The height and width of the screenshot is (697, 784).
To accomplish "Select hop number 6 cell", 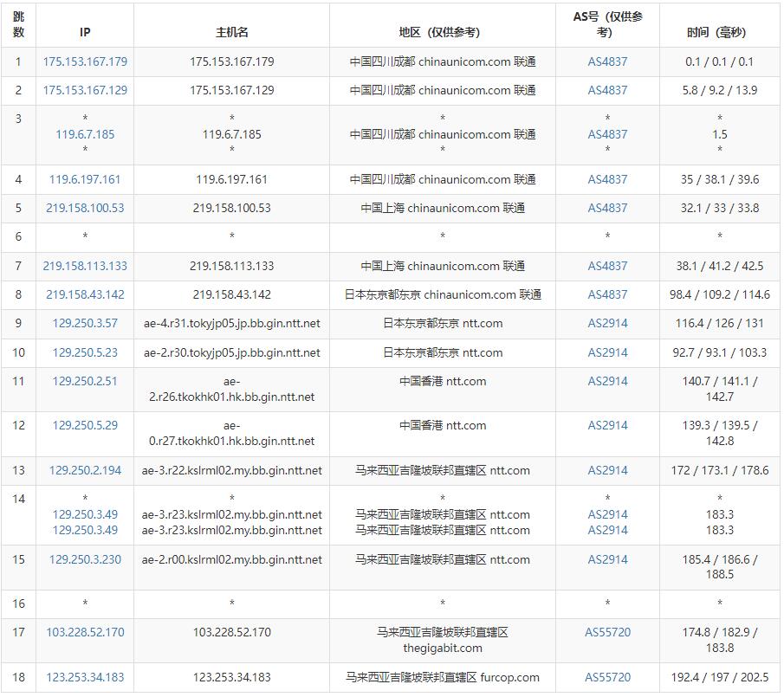I will (18, 236).
